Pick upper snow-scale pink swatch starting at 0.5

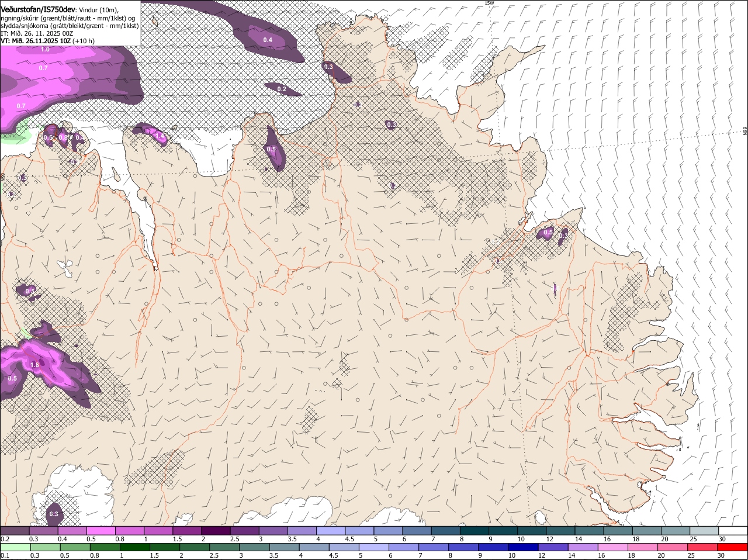101,530
